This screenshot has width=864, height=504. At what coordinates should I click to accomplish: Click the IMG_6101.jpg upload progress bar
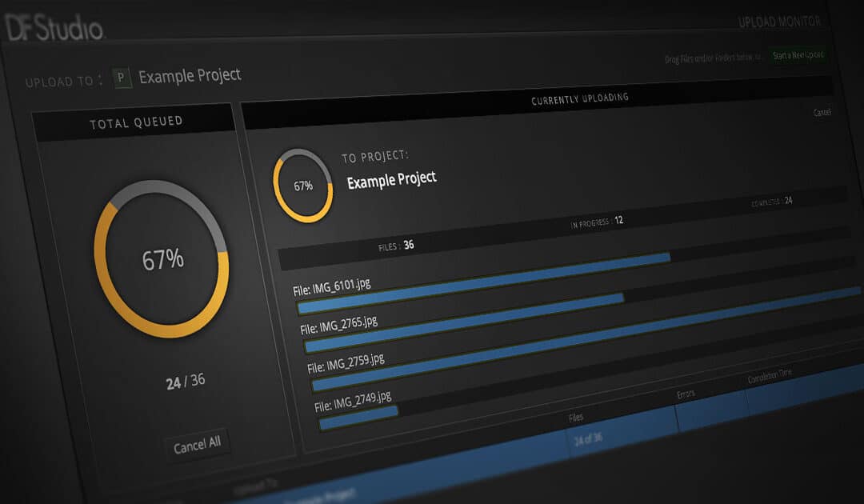coord(483,282)
